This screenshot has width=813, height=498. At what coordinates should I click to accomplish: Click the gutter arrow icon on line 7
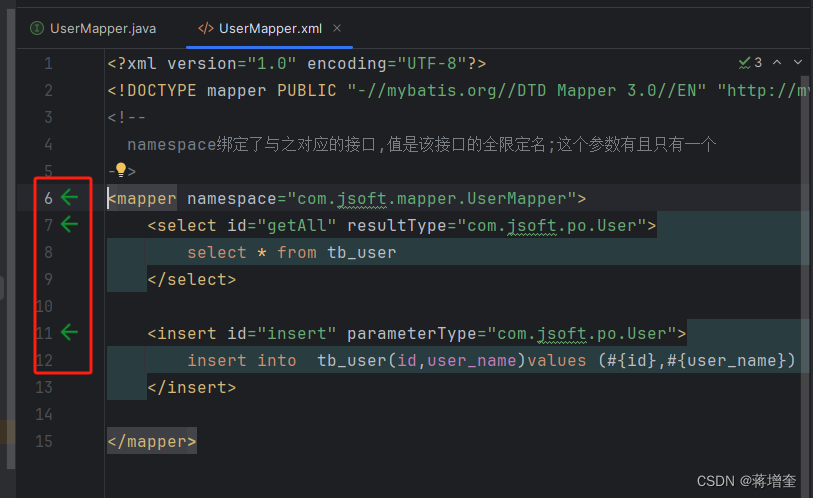coord(69,224)
